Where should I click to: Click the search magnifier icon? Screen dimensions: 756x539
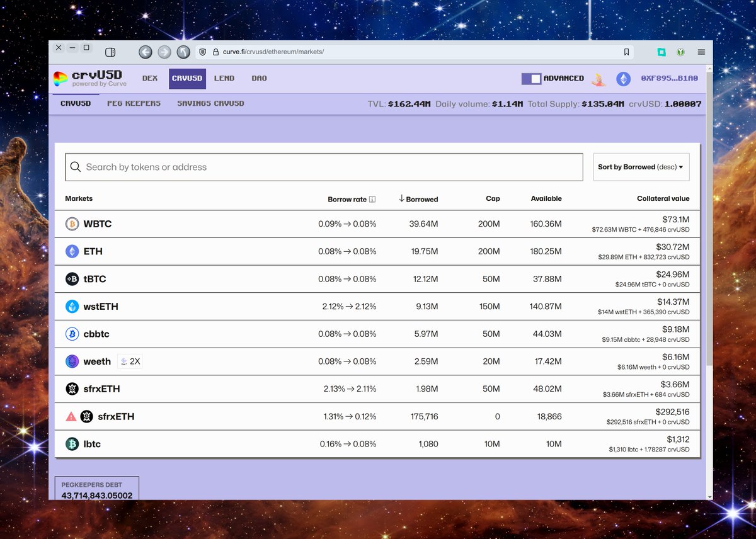pyautogui.click(x=76, y=167)
